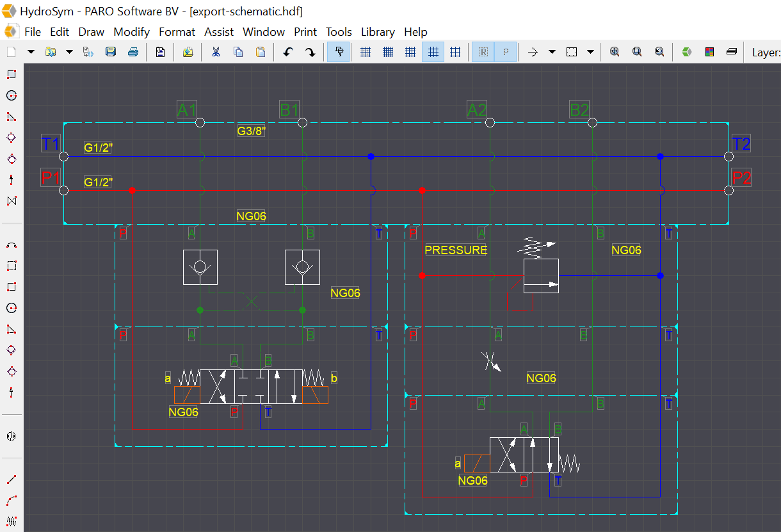
Task: Click the PRESSURE label in the schematic
Action: click(456, 250)
